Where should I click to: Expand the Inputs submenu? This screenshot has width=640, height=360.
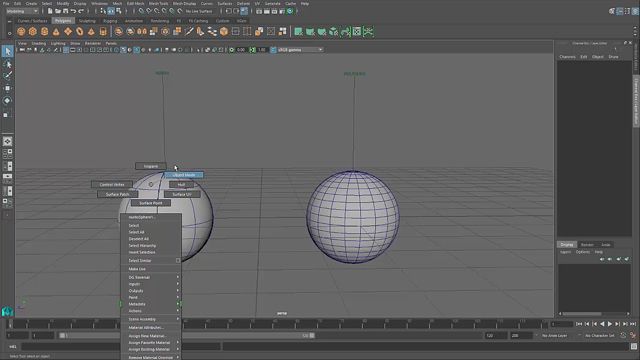click(x=151, y=284)
